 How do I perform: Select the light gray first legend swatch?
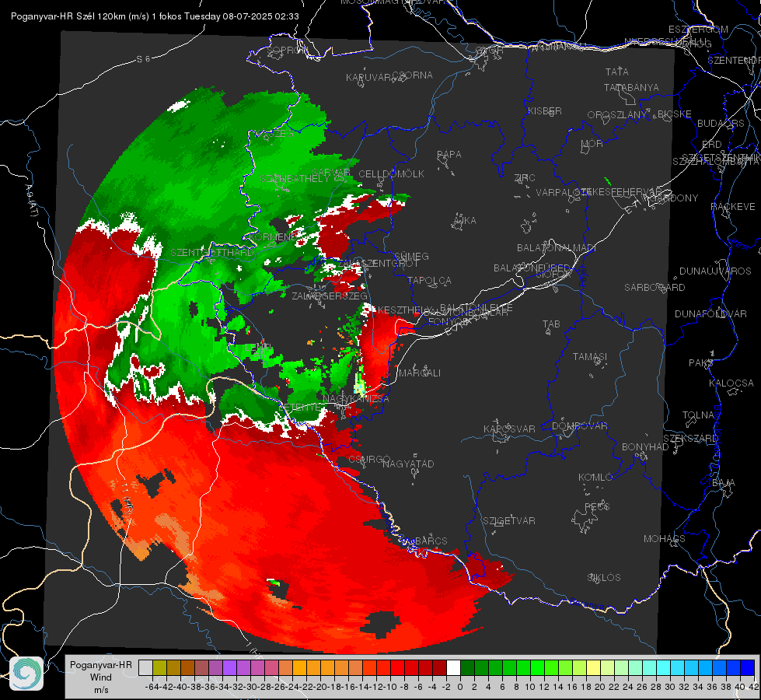pos(145,667)
